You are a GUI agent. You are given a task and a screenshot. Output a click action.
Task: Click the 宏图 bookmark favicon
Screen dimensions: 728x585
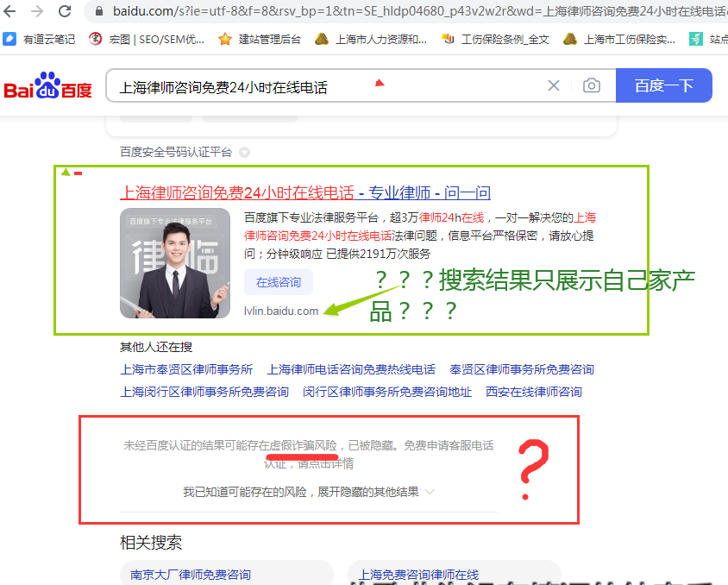coord(95,39)
